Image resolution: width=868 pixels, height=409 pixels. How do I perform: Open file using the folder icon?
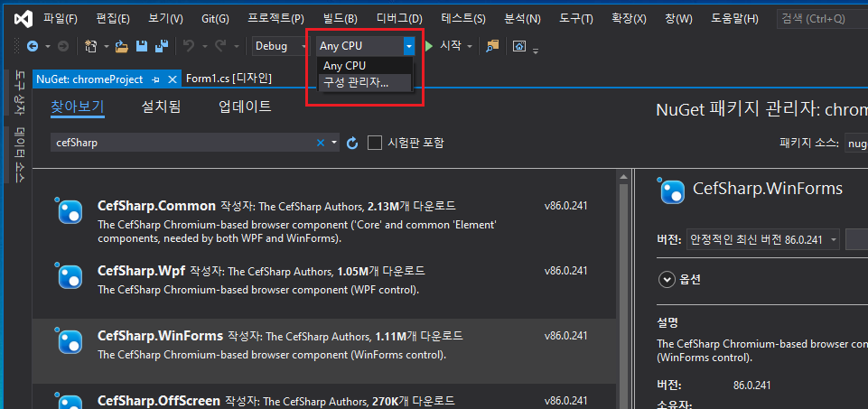(122, 46)
